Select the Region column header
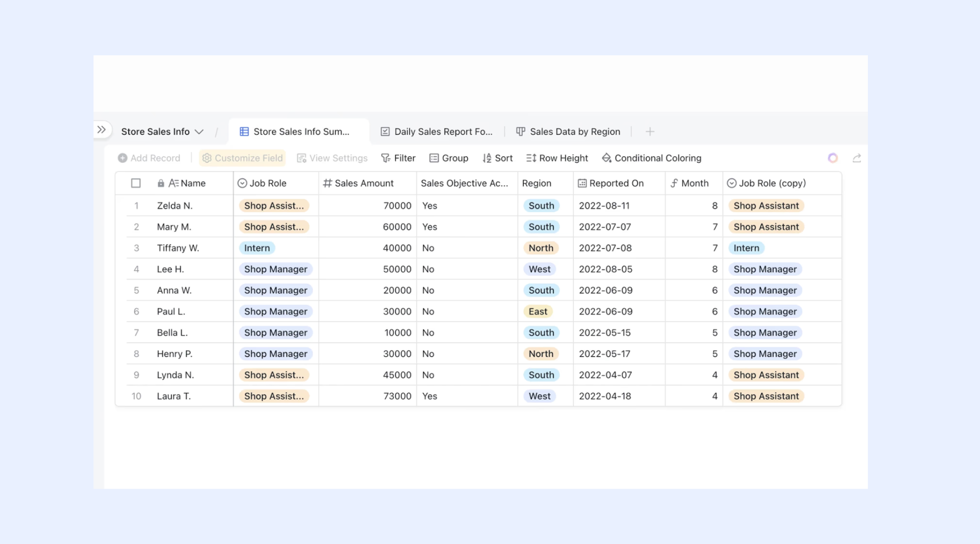 tap(546, 183)
